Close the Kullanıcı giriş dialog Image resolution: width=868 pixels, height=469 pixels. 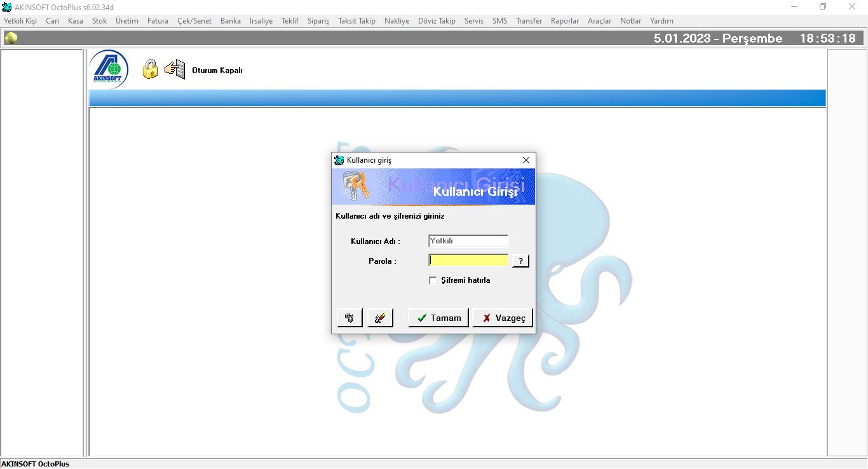(x=526, y=160)
